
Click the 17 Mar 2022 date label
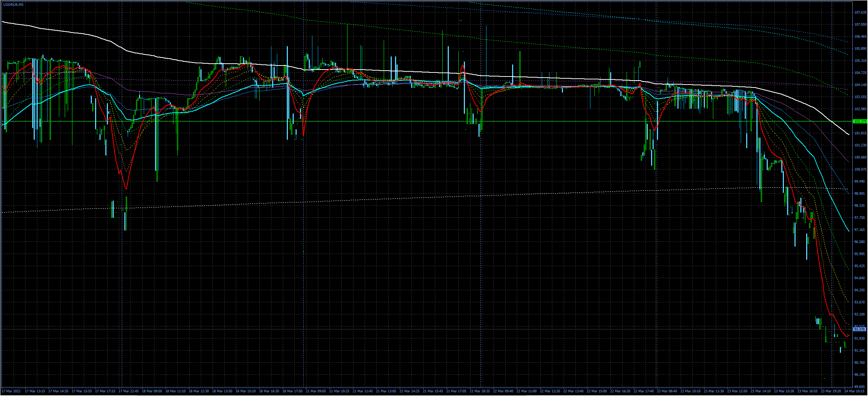point(11,391)
